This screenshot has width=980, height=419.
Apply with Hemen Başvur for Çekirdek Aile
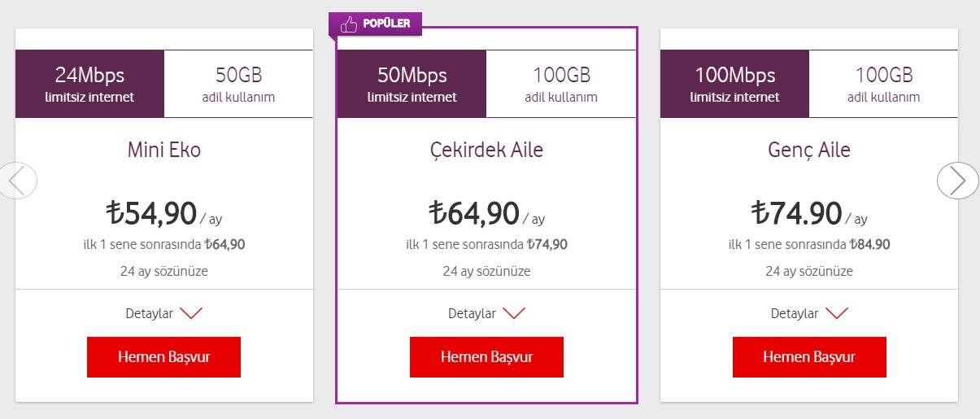[486, 357]
